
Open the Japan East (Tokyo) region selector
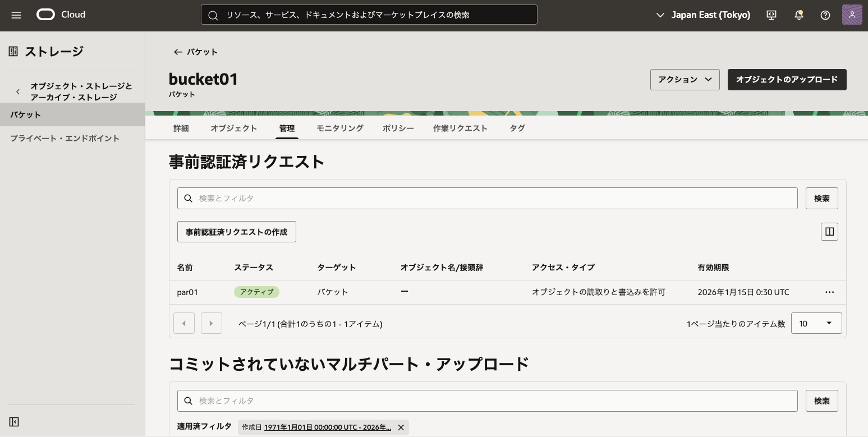[703, 15]
